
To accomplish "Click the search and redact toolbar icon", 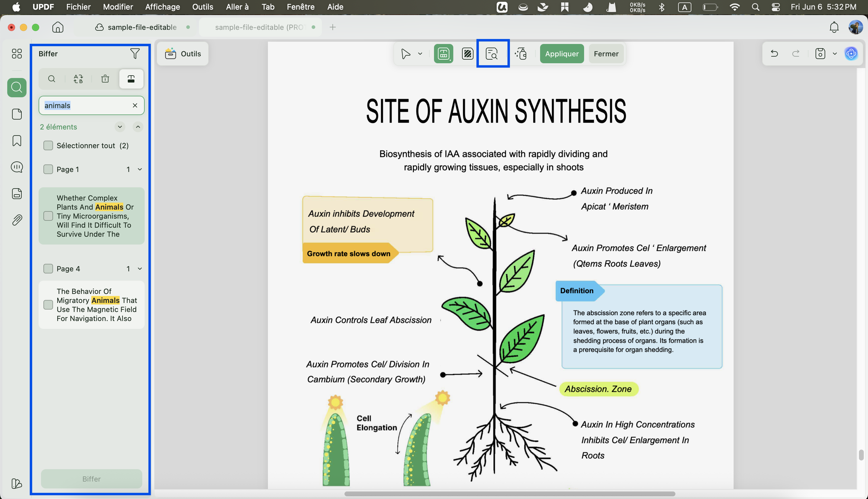I will pyautogui.click(x=492, y=54).
